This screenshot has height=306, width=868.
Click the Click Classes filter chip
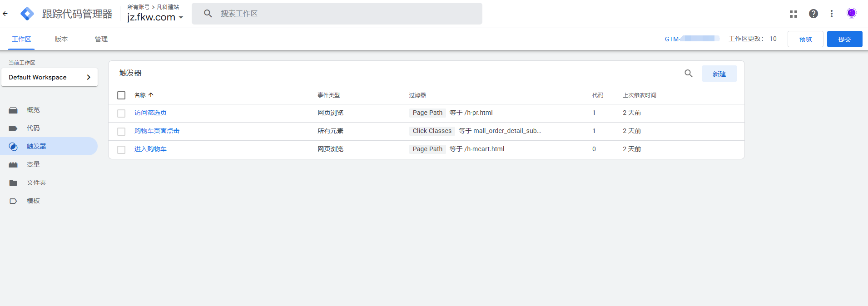432,131
